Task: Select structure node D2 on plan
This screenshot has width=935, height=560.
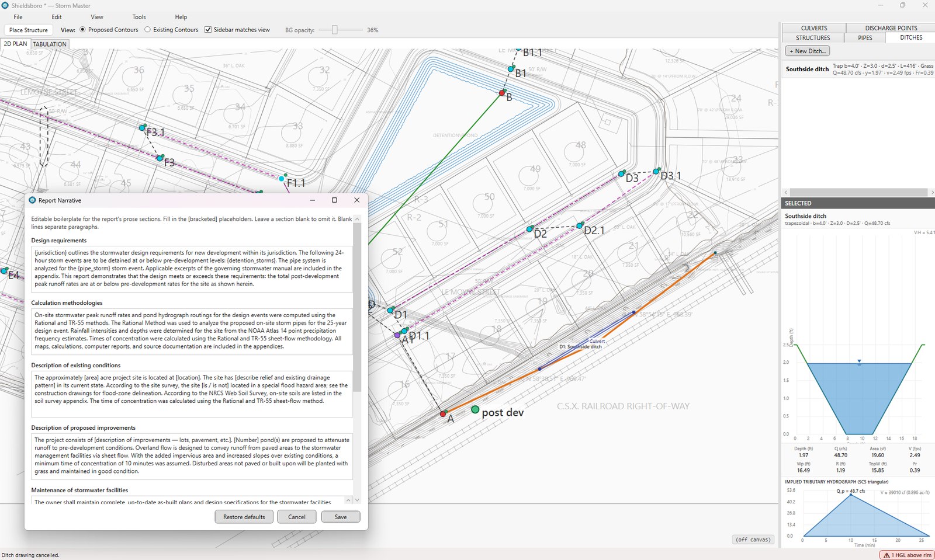Action: coord(530,229)
